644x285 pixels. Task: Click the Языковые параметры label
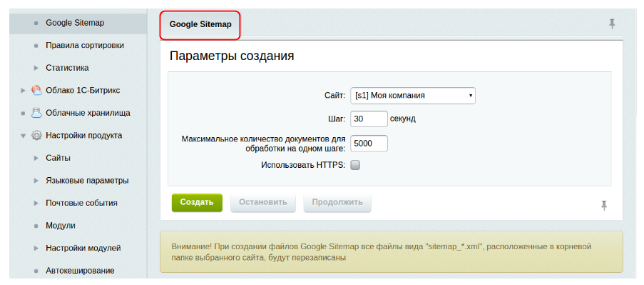coord(87,181)
